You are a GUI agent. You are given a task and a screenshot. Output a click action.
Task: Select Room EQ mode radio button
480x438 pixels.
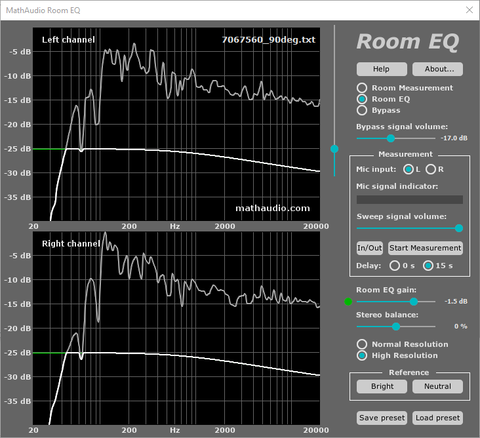362,99
